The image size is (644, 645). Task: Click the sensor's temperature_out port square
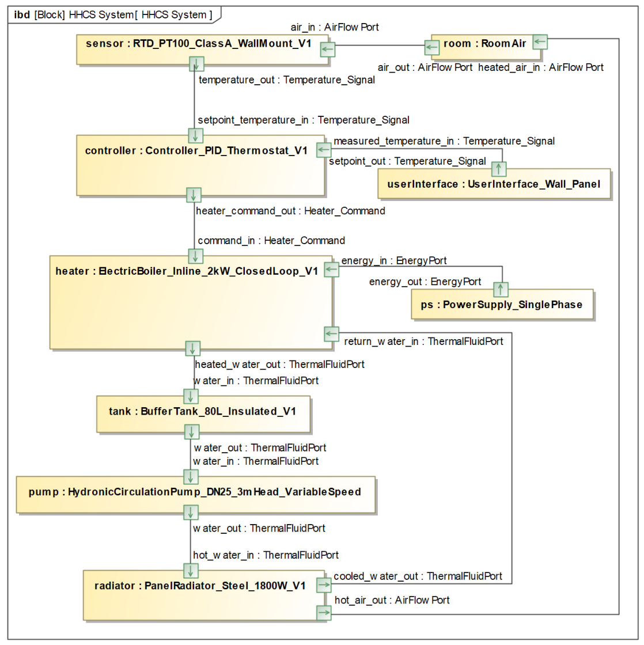point(196,64)
